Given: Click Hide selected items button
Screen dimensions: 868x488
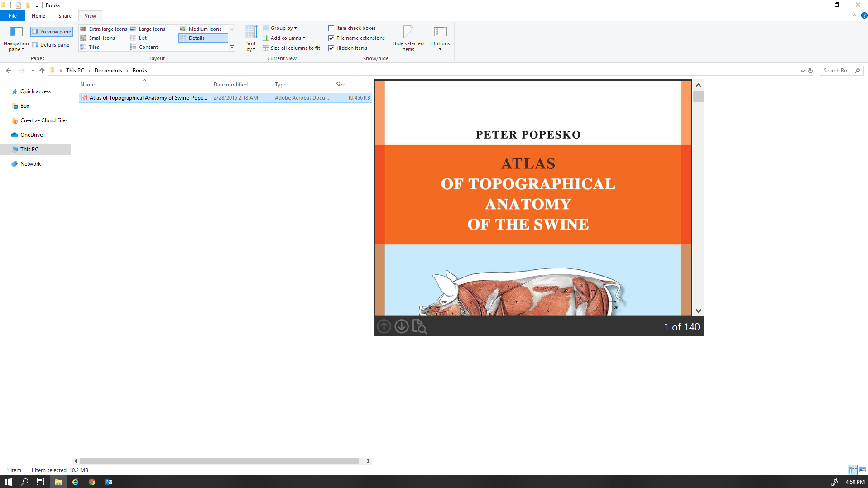Looking at the screenshot, I should pos(408,39).
